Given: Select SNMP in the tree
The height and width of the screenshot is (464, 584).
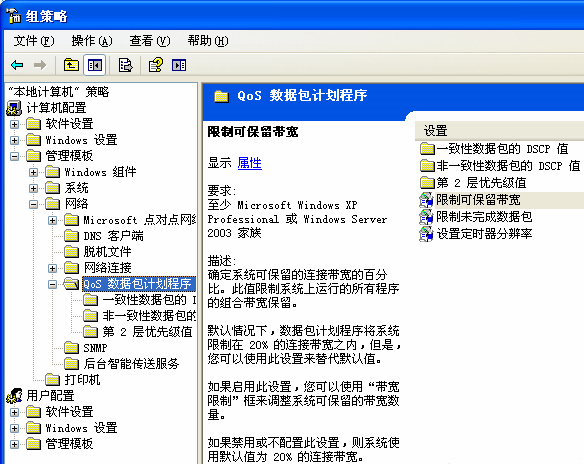Looking at the screenshot, I should tap(95, 348).
